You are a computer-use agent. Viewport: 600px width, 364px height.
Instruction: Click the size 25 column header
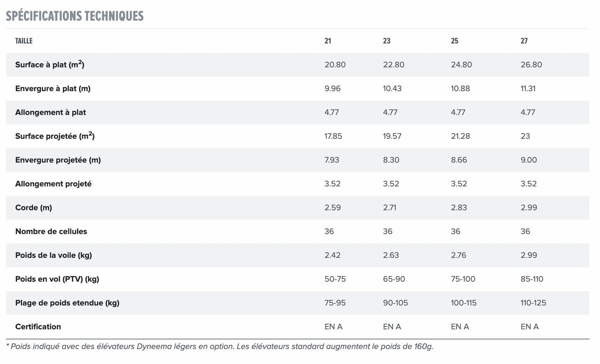point(455,41)
